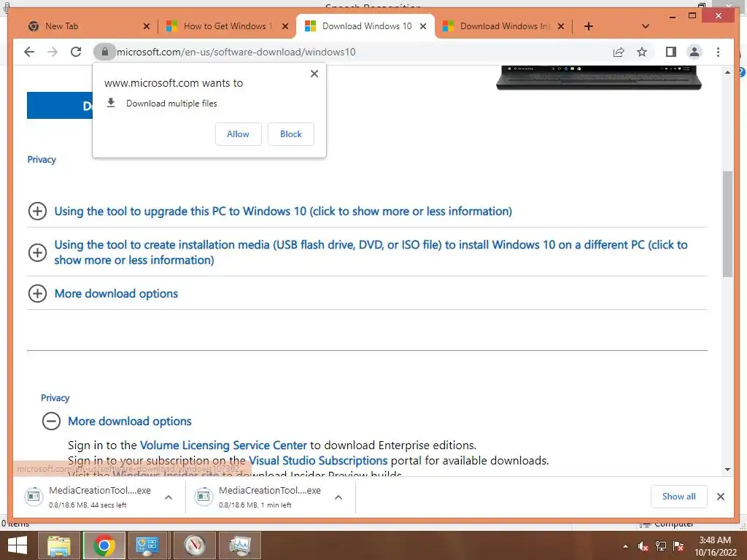View site information via lock icon
This screenshot has height=560, width=747.
(x=105, y=52)
